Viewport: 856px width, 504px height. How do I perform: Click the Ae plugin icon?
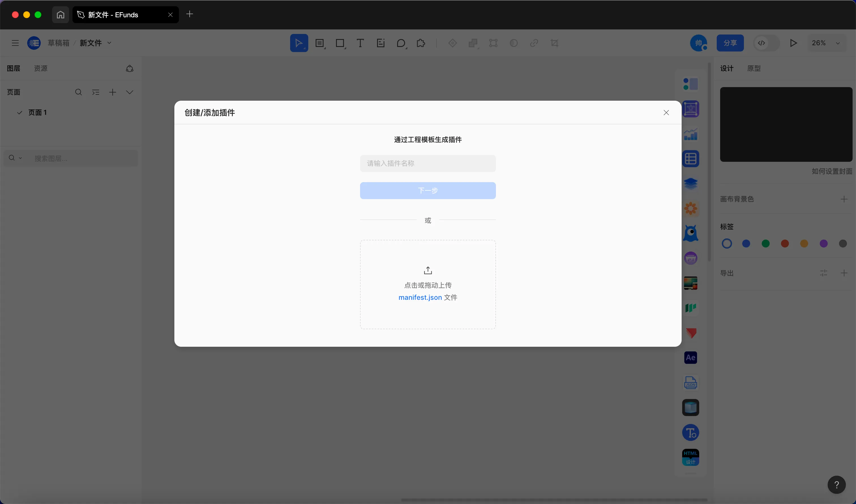pos(690,357)
